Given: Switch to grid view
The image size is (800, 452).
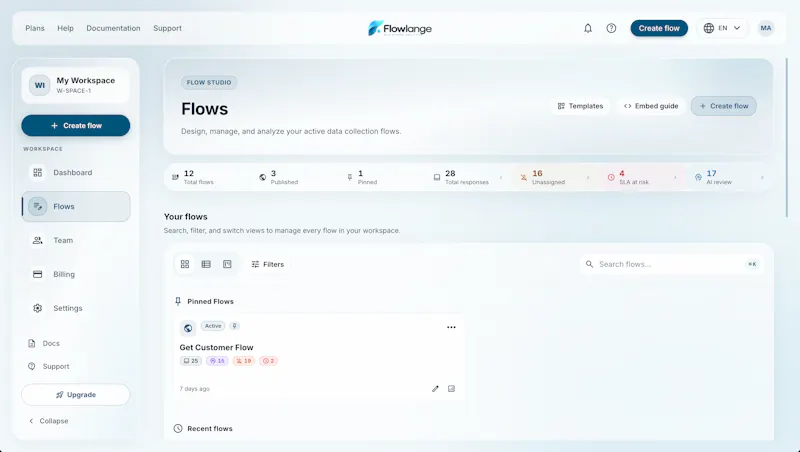Looking at the screenshot, I should click(x=185, y=264).
